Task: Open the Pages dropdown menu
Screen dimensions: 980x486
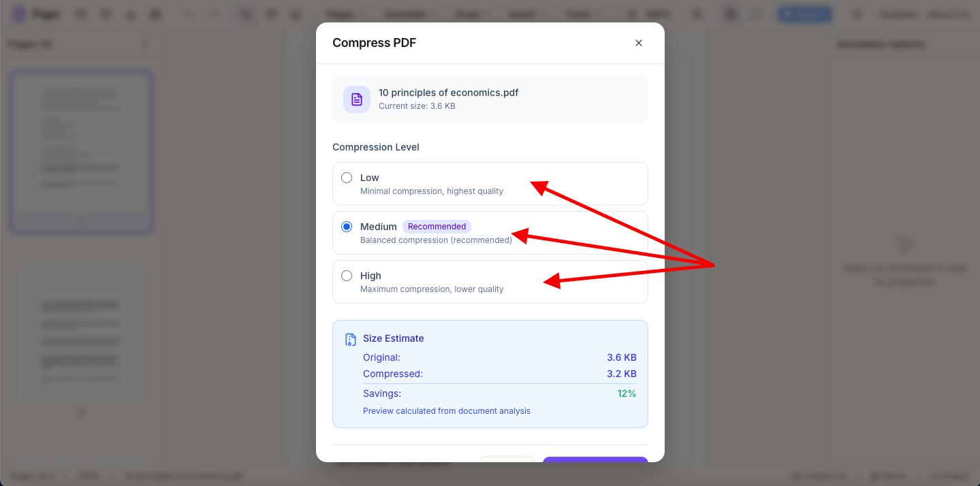Action: click(344, 14)
